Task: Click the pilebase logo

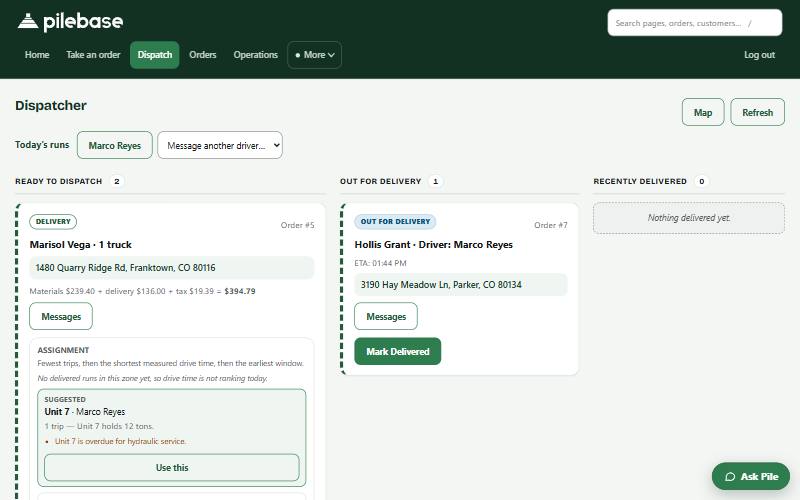Action: (70, 21)
